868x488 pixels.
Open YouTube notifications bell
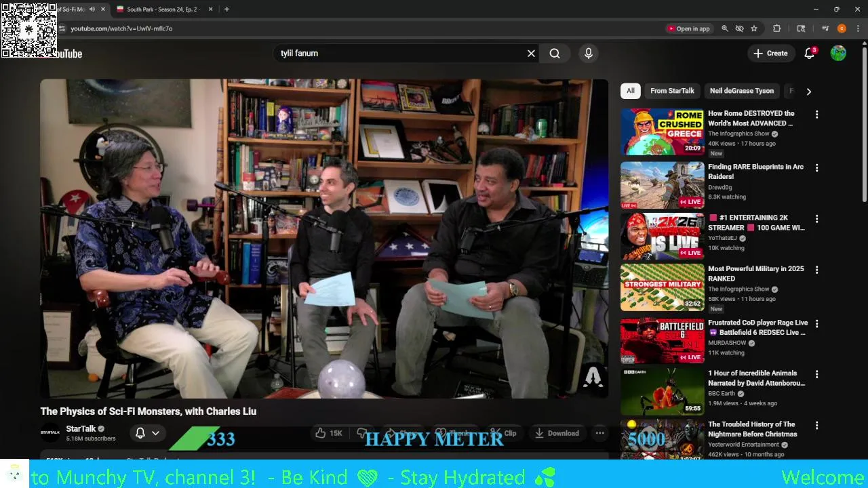click(809, 54)
